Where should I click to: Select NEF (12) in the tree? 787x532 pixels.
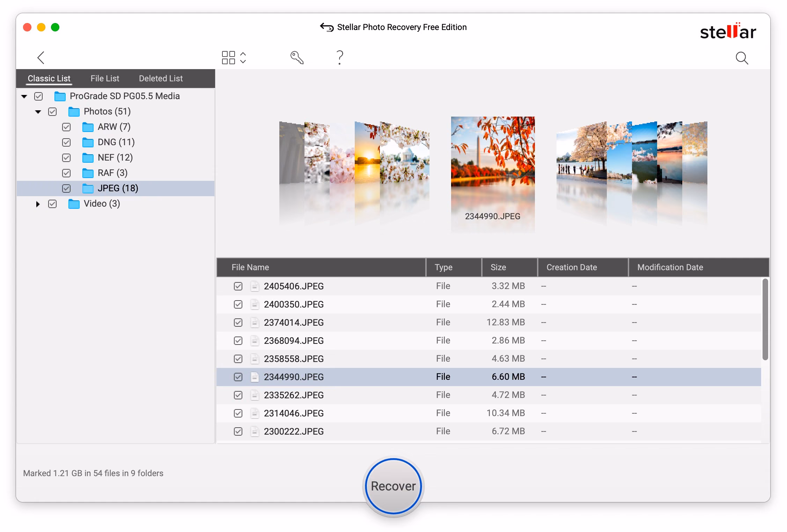(115, 157)
